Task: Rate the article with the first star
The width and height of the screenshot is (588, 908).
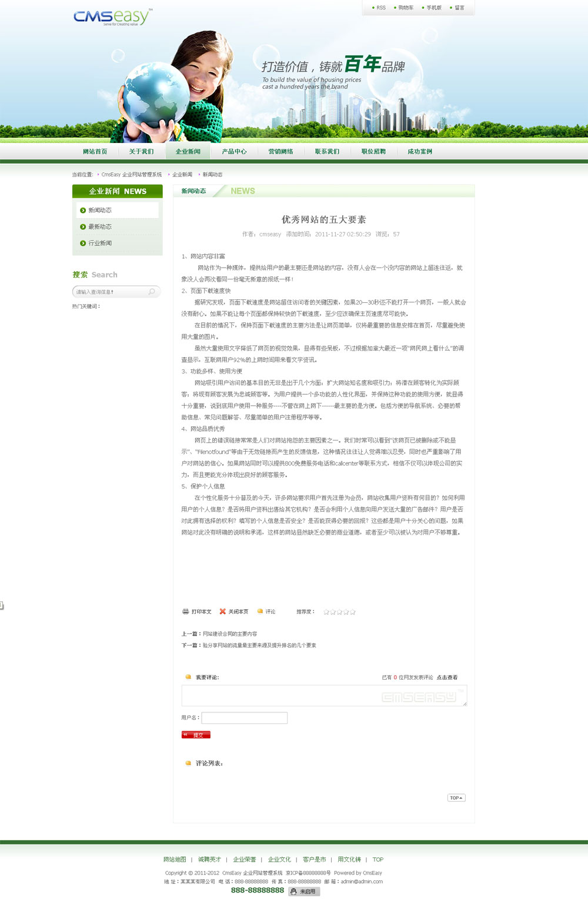Action: pos(326,612)
